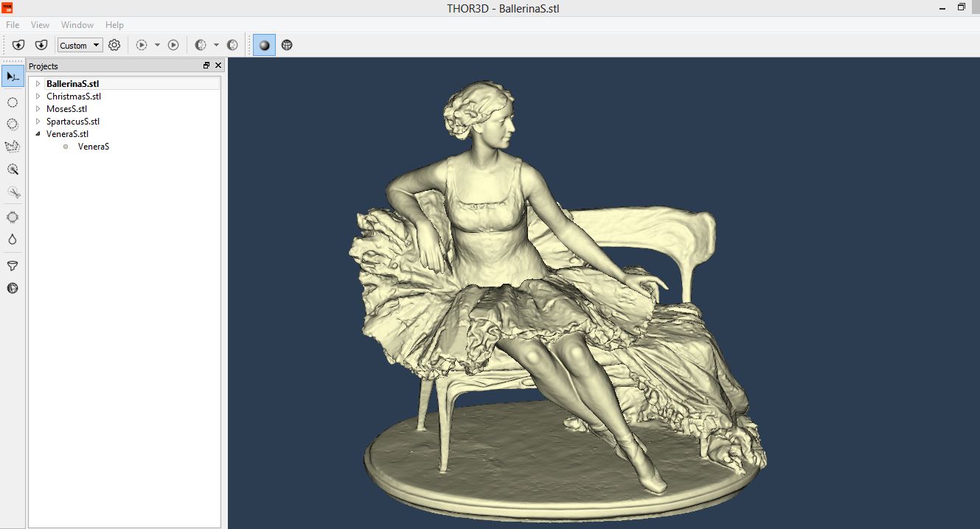This screenshot has height=529, width=980.
Task: Toggle the VeneraS item visibility dot
Action: pos(66,147)
